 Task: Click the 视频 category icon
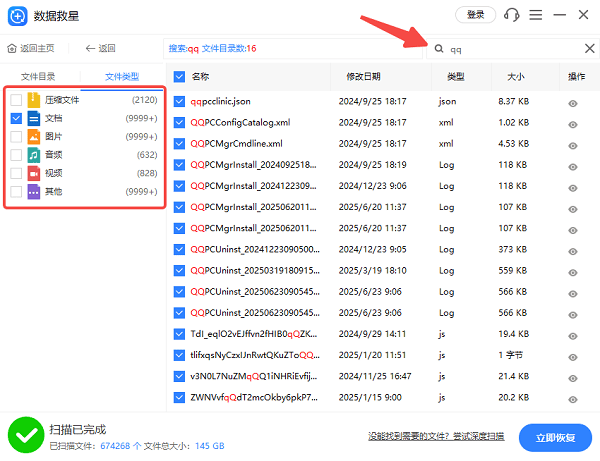click(33, 173)
